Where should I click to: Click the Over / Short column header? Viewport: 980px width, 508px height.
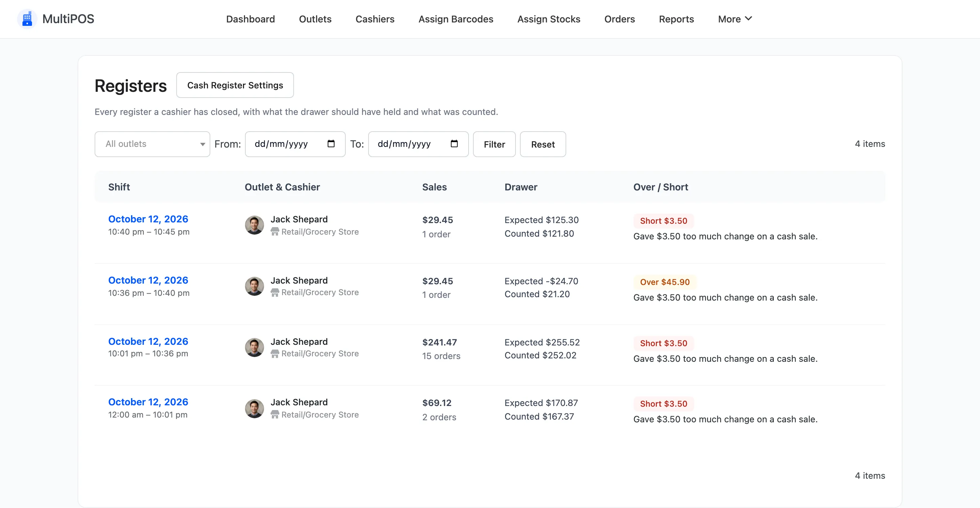coord(660,187)
